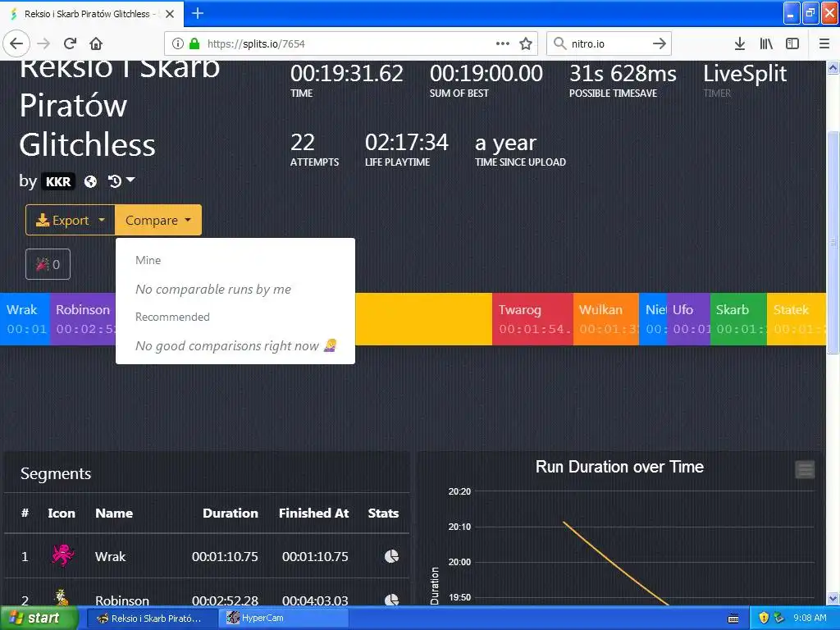This screenshot has width=840, height=630.
Task: Open run history dropdown beside KKR
Action: pos(121,181)
